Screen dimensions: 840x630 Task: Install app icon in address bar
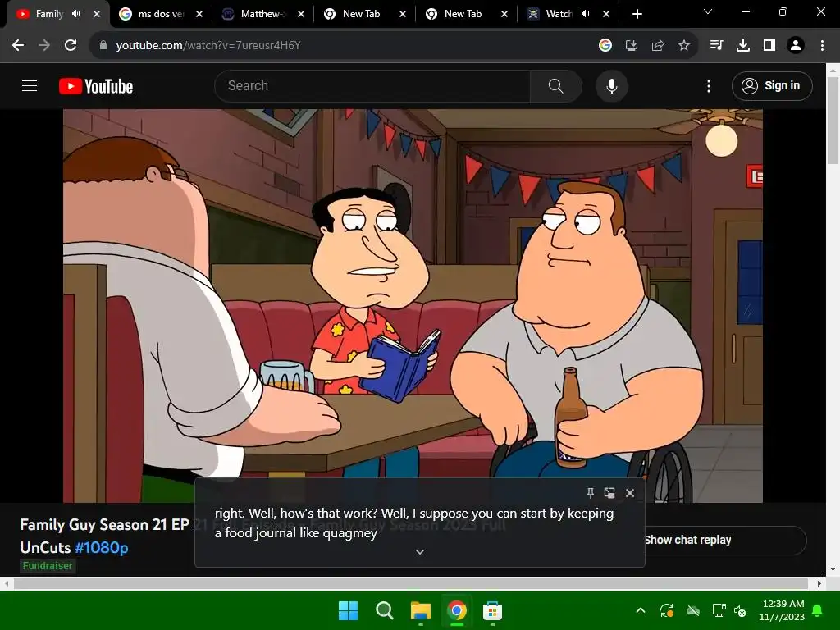tap(632, 46)
